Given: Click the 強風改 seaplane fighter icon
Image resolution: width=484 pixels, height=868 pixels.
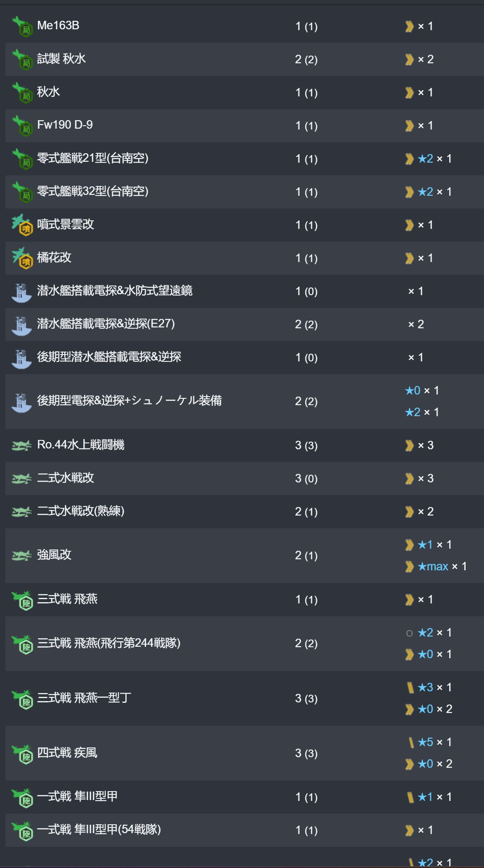Looking at the screenshot, I should point(22,555).
